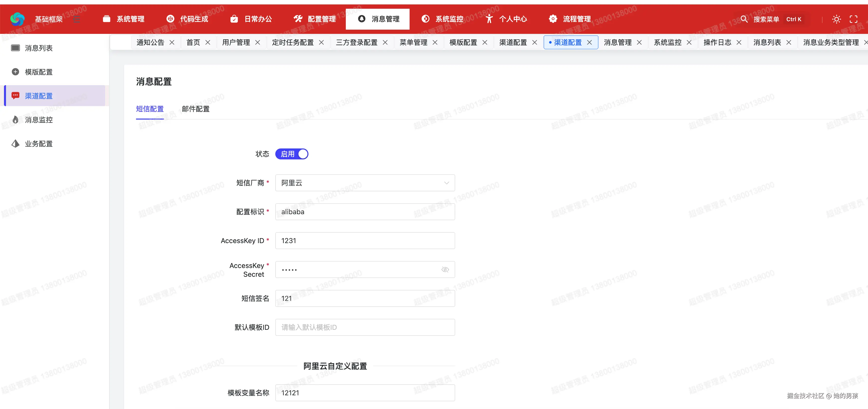The height and width of the screenshot is (409, 868).
Task: Click the 基础框架 logo icon
Action: coord(17,19)
